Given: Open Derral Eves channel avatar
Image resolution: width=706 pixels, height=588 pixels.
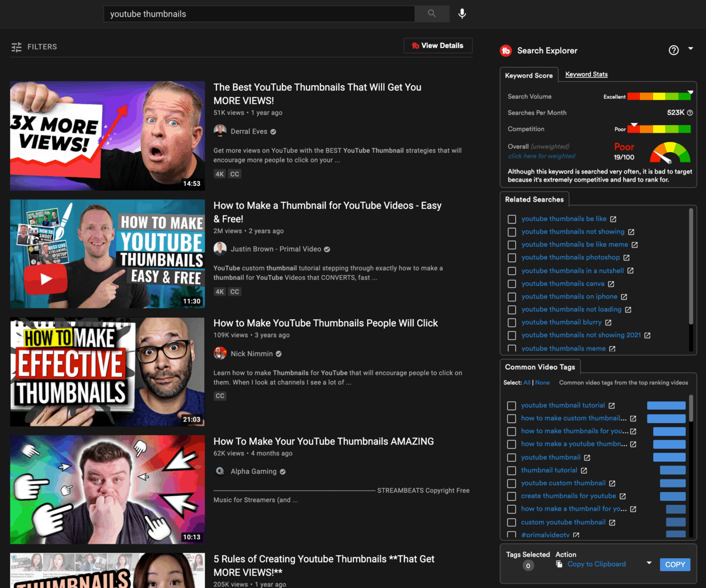Looking at the screenshot, I should click(220, 131).
